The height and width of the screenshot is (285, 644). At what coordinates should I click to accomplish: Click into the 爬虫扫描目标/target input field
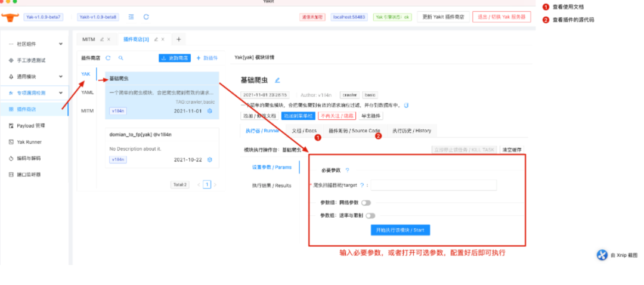pos(434,185)
